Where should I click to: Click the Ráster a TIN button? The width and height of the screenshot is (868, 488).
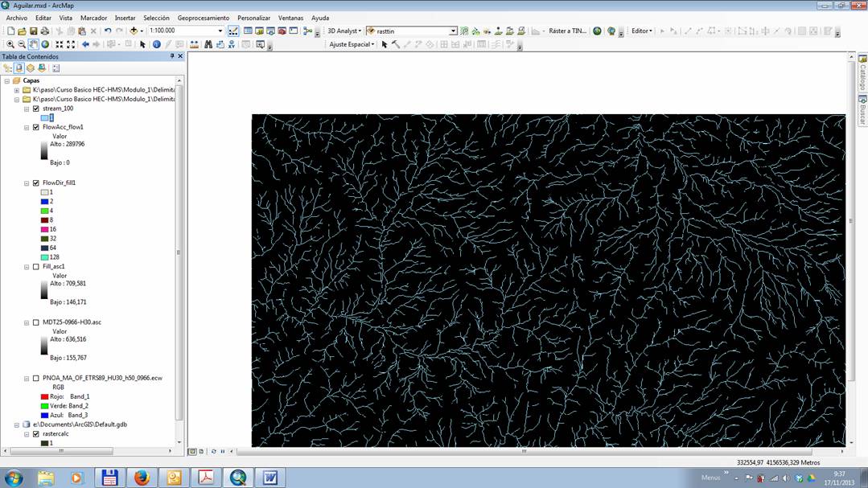(567, 31)
